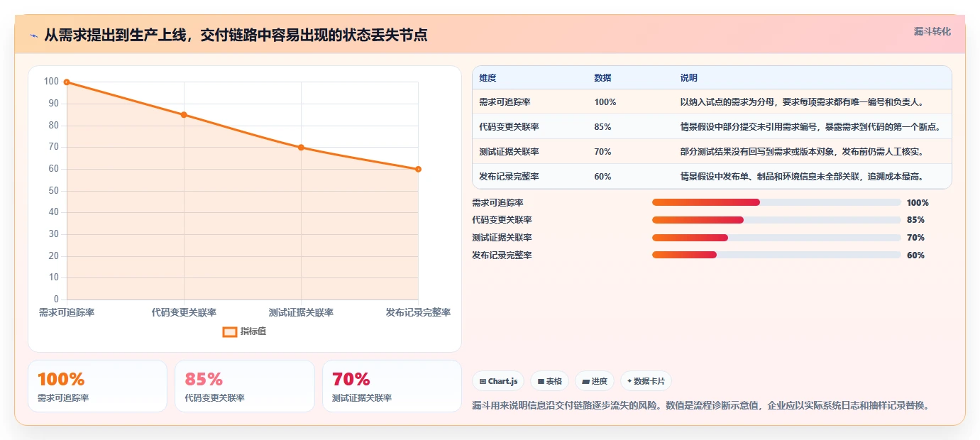Click the chart data point at value 85
Screen dimensions: 980x440
tap(184, 115)
